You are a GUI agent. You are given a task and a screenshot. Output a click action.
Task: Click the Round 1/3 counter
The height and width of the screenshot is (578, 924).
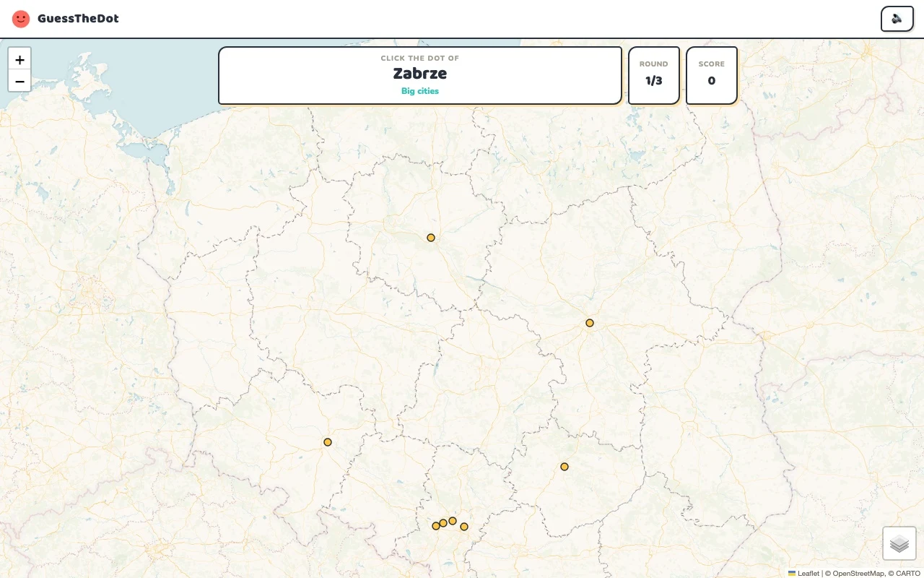tap(654, 75)
